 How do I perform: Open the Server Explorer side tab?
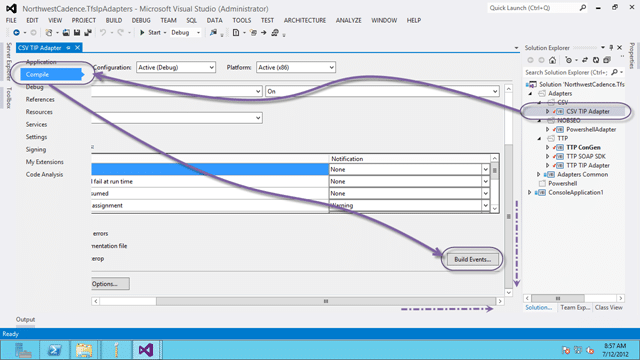tap(9, 61)
